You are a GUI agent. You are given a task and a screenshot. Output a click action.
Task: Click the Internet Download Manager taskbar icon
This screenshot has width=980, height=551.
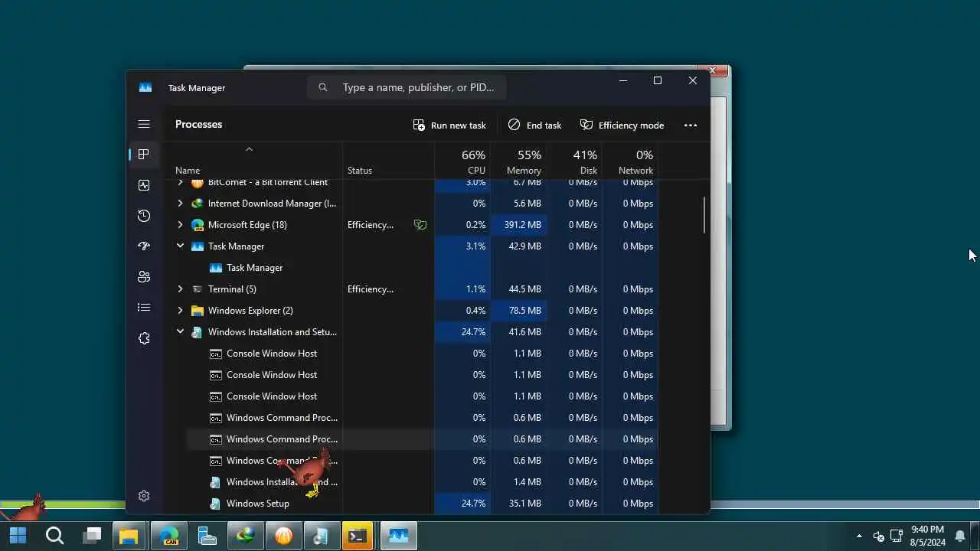coord(246,536)
